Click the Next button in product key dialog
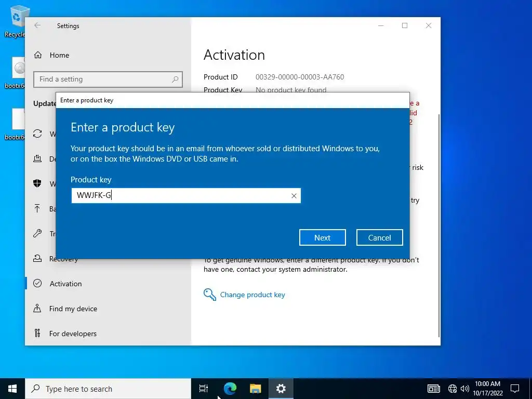 [x=322, y=237]
